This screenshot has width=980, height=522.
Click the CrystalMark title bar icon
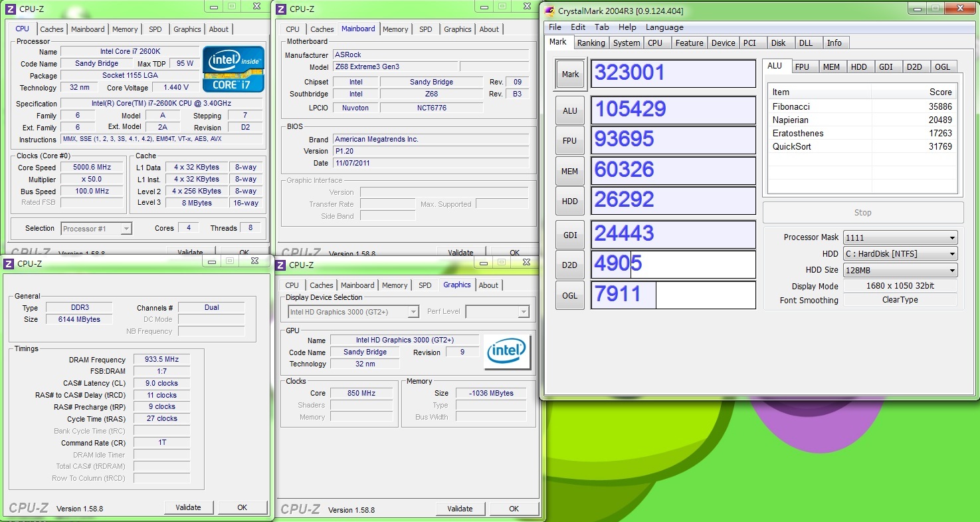coord(550,11)
